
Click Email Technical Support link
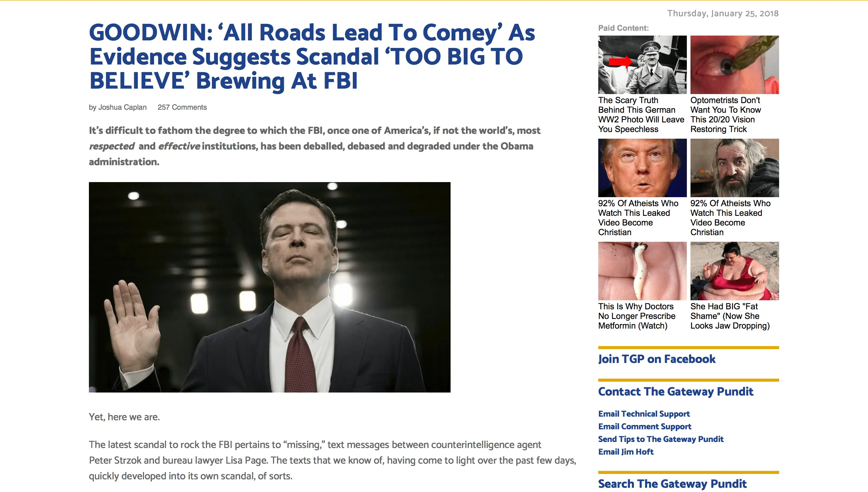point(644,414)
